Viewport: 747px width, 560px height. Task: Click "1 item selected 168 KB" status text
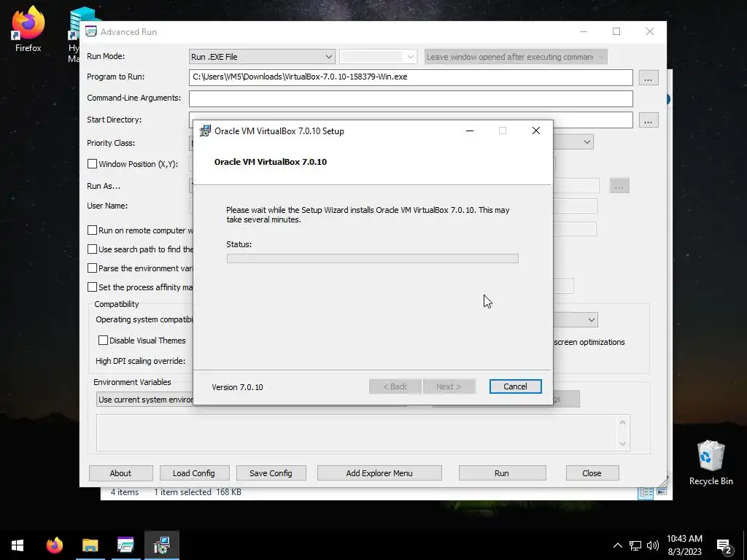[x=198, y=492]
